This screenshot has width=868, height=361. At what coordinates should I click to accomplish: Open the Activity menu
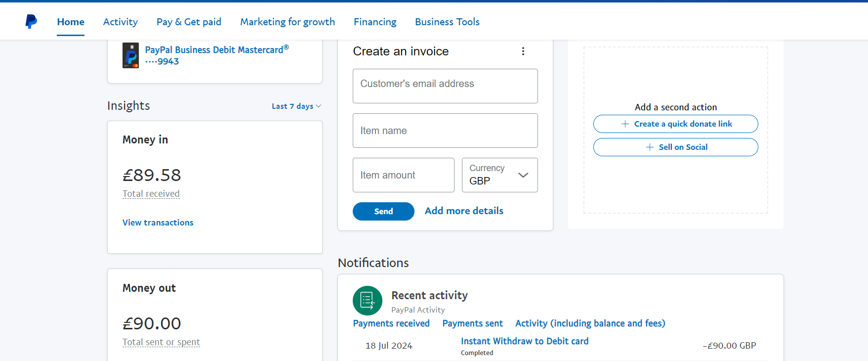[121, 22]
